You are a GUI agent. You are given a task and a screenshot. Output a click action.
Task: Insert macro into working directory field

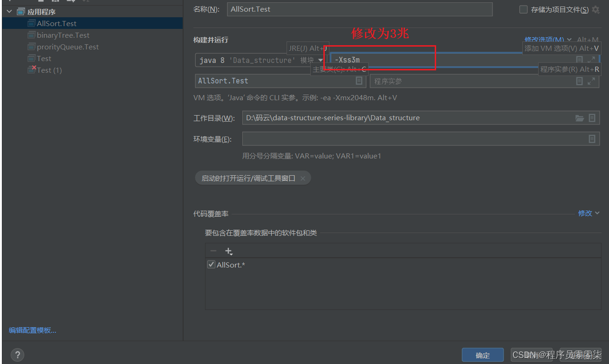pos(592,118)
